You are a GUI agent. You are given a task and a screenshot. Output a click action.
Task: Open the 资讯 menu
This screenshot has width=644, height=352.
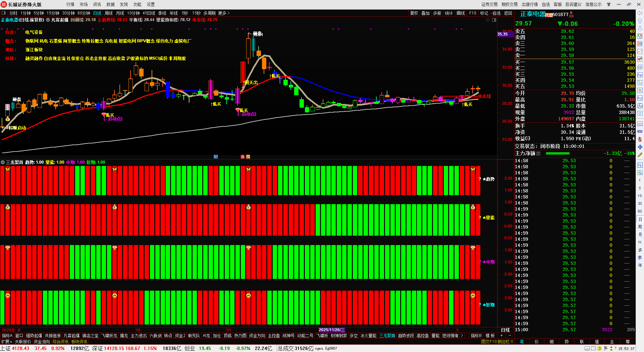[x=97, y=4]
